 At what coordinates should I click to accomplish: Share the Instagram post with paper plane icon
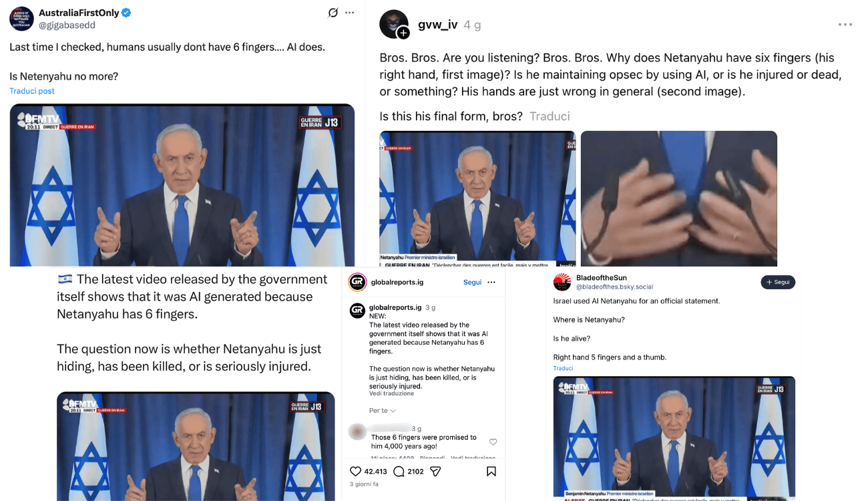[435, 472]
